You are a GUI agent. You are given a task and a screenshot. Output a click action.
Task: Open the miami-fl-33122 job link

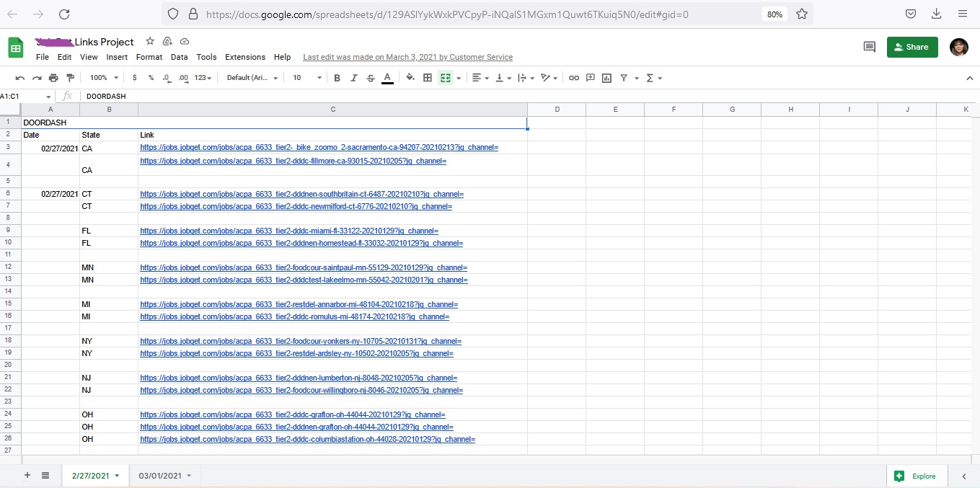[x=289, y=231]
